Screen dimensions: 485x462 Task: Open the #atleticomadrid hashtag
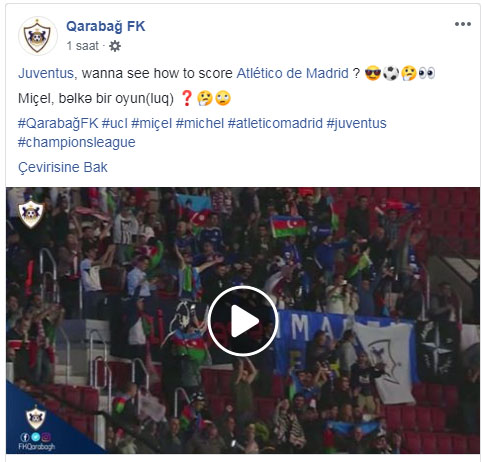275,124
